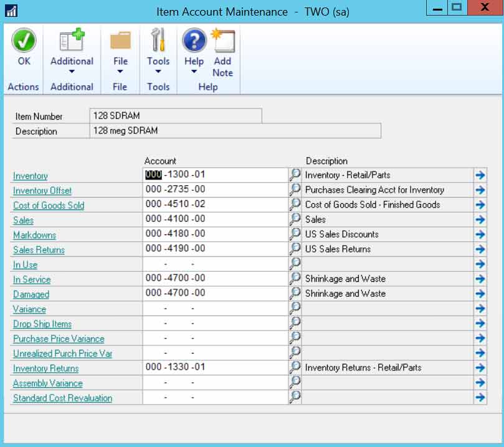
Task: Click the Inventory Returns link
Action: 45,368
